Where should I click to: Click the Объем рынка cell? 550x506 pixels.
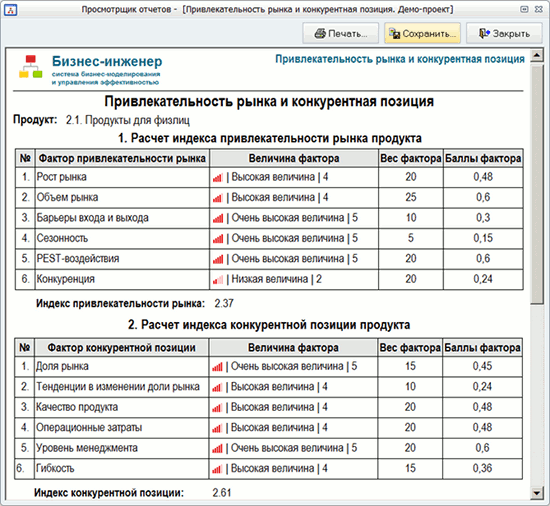point(122,197)
